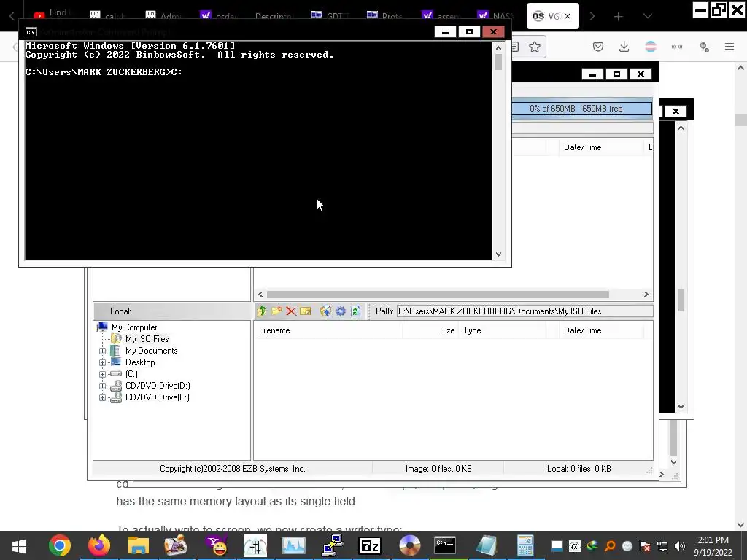The image size is (747, 560).
Task: Open a new Firefox tab
Action: click(x=619, y=17)
